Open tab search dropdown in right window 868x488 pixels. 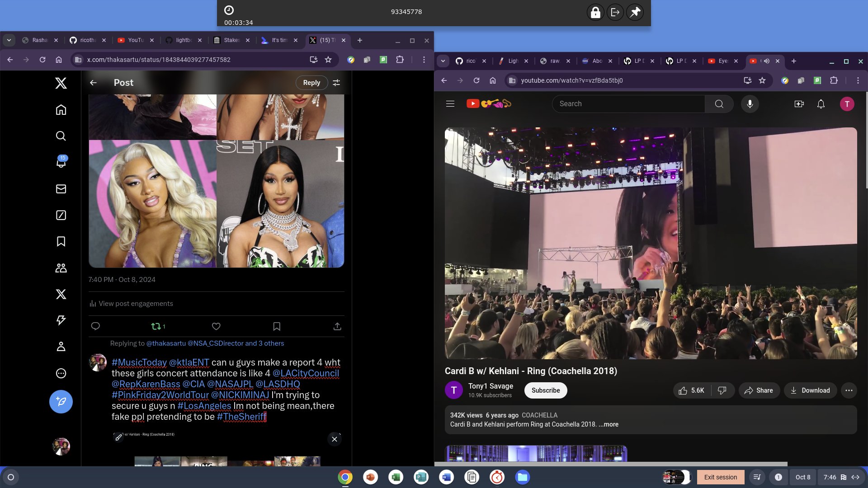tap(443, 61)
